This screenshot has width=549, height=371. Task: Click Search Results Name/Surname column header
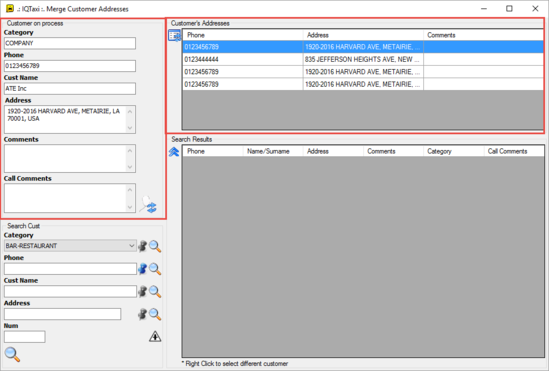pyautogui.click(x=273, y=151)
